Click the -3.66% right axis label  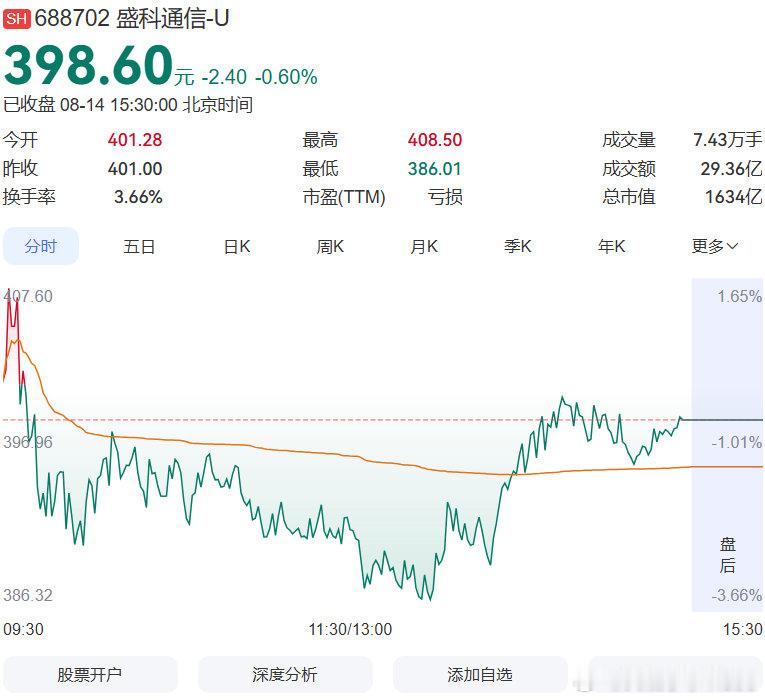pyautogui.click(x=736, y=595)
